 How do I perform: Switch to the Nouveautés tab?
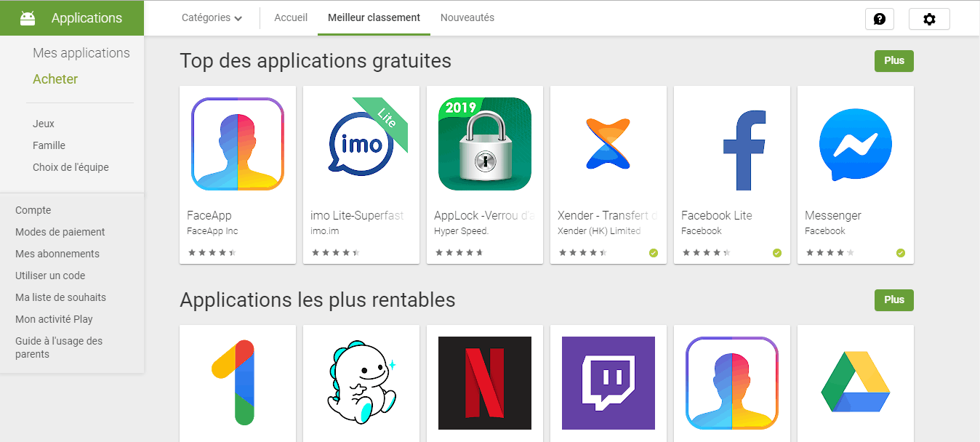tap(467, 17)
